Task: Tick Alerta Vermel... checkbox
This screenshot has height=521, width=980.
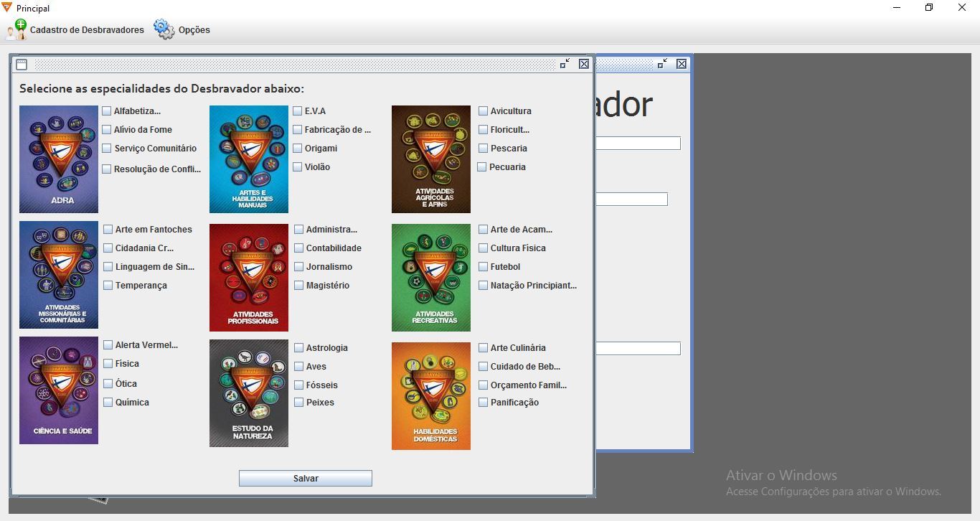Action: click(108, 345)
